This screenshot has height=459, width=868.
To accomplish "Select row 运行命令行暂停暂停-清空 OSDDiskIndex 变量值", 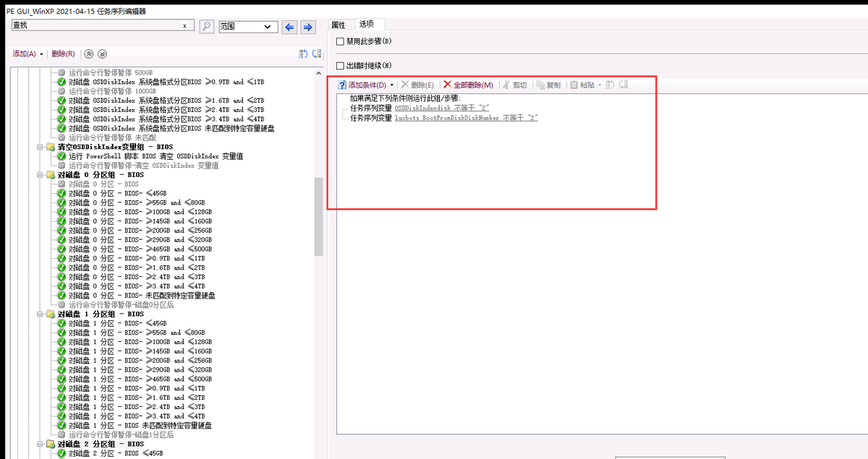I will [x=143, y=166].
